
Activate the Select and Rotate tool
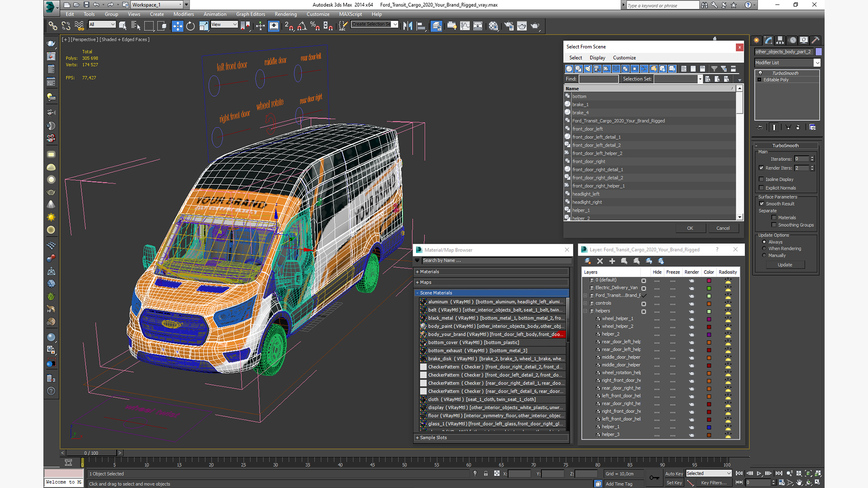point(190,26)
